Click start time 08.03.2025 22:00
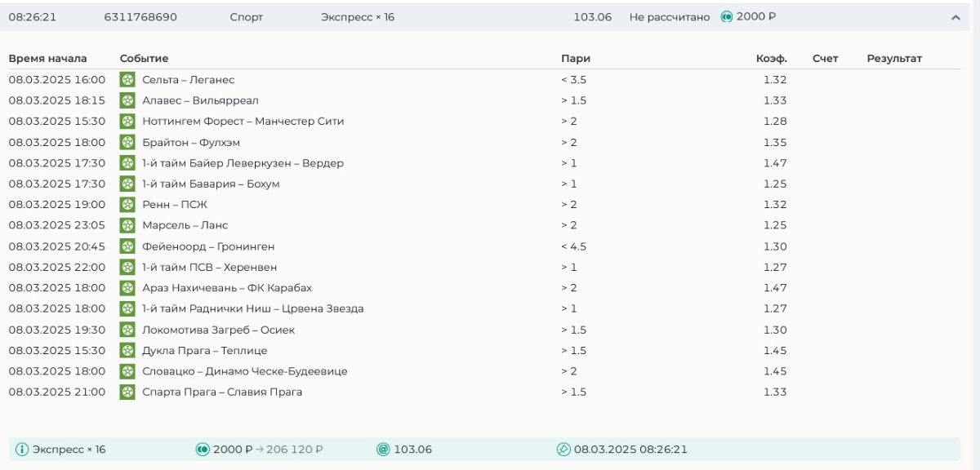This screenshot has height=470, width=980. pyautogui.click(x=57, y=267)
